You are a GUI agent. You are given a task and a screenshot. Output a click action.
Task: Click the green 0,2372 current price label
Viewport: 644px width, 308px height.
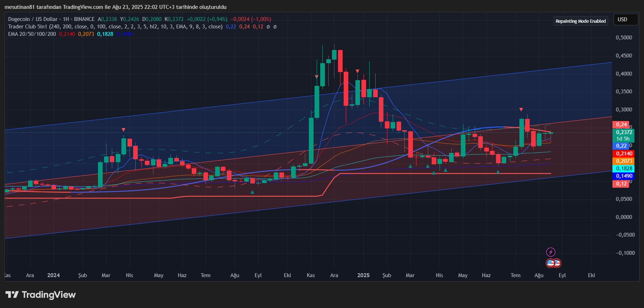coord(624,132)
